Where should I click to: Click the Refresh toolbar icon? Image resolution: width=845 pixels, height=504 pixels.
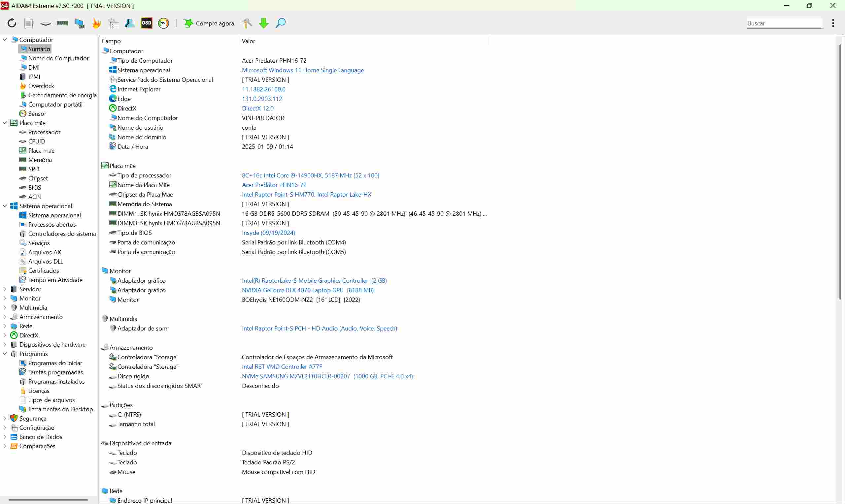(x=12, y=23)
